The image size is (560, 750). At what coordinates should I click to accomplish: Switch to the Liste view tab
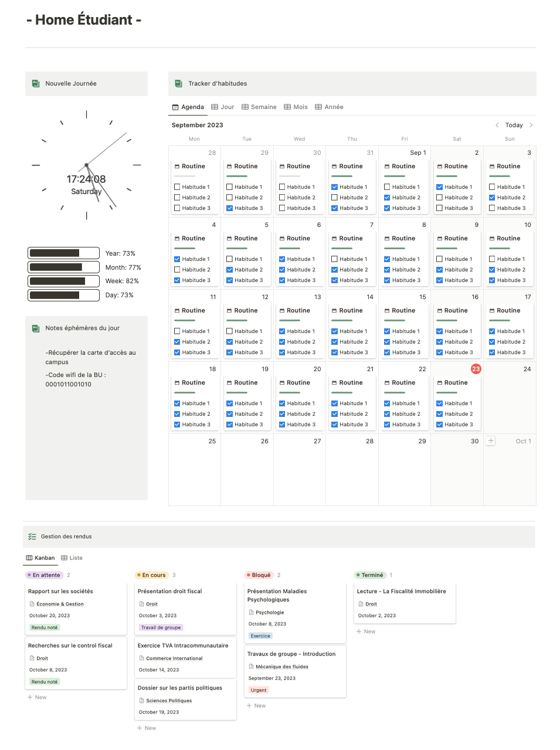(72, 558)
